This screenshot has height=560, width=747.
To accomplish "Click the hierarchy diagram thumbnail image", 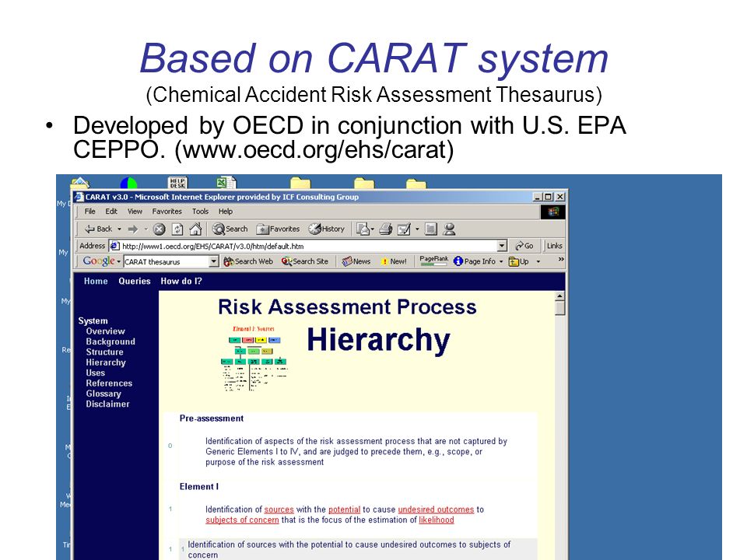I will (254, 359).
